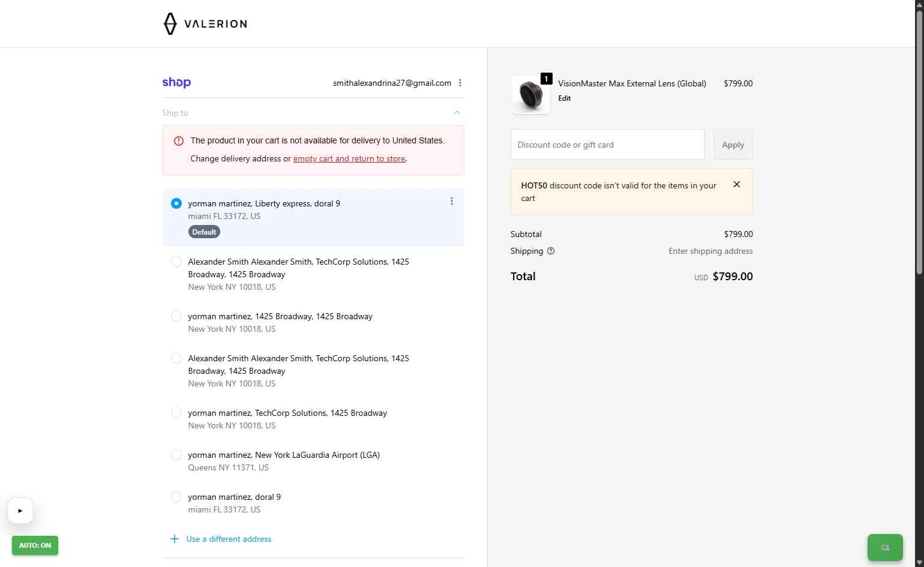Open the Shop logo
924x567 pixels.
pos(176,83)
